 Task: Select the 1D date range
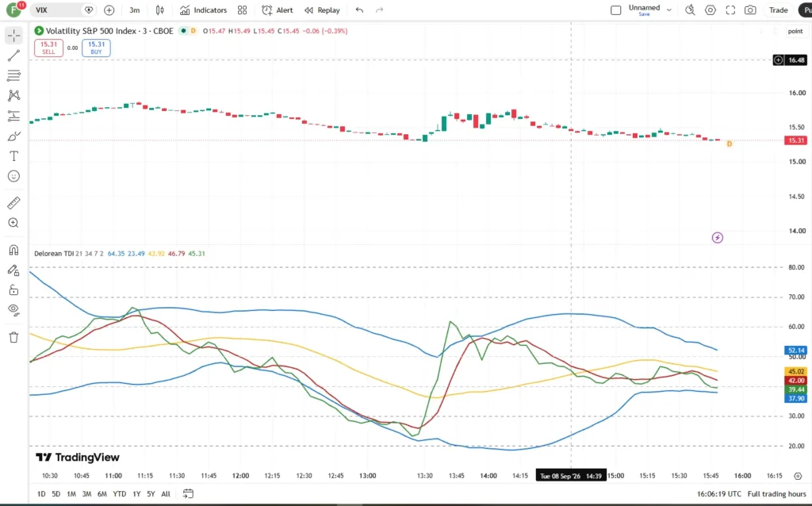click(41, 493)
